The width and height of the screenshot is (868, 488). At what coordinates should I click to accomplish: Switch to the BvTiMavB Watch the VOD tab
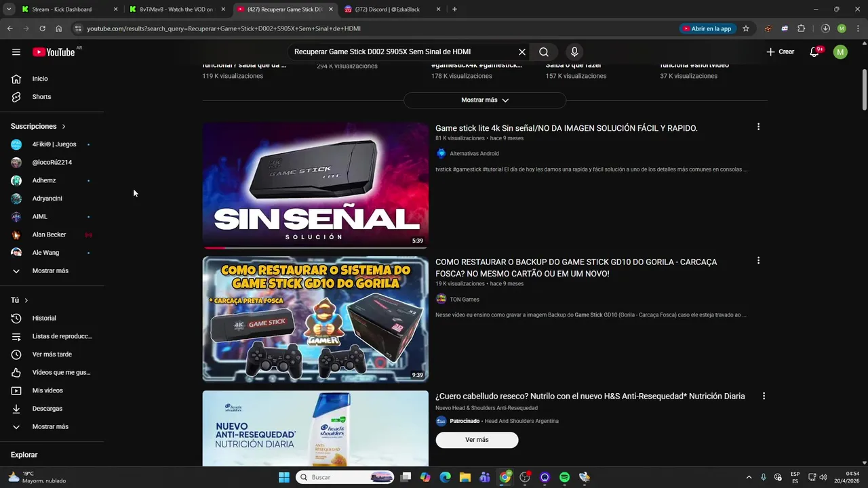click(176, 9)
